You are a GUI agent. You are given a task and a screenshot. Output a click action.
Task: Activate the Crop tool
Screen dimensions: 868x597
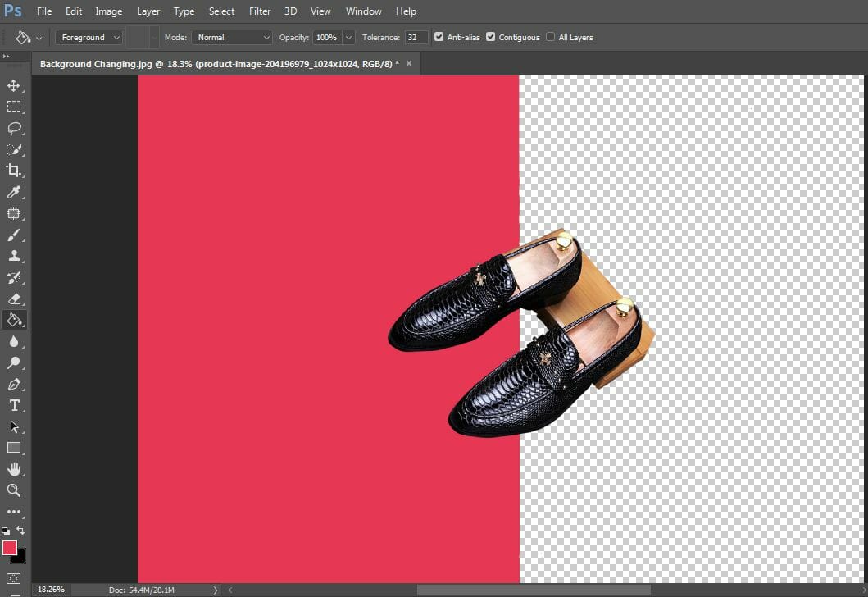tap(13, 171)
